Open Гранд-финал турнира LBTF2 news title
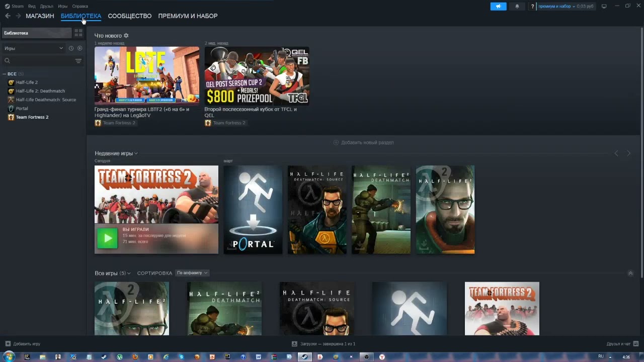 142,112
